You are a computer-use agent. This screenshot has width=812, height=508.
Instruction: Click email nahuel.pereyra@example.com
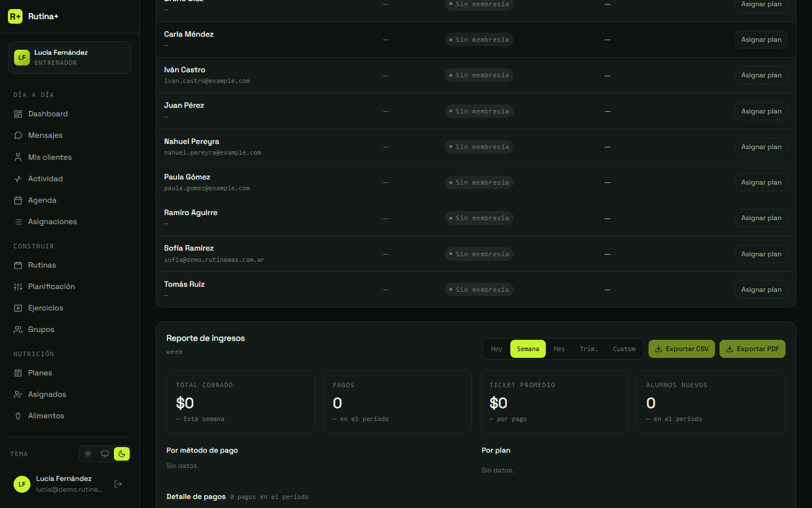(213, 153)
